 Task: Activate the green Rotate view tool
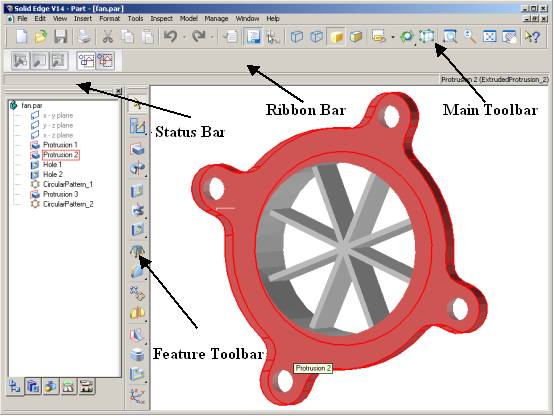pos(407,36)
